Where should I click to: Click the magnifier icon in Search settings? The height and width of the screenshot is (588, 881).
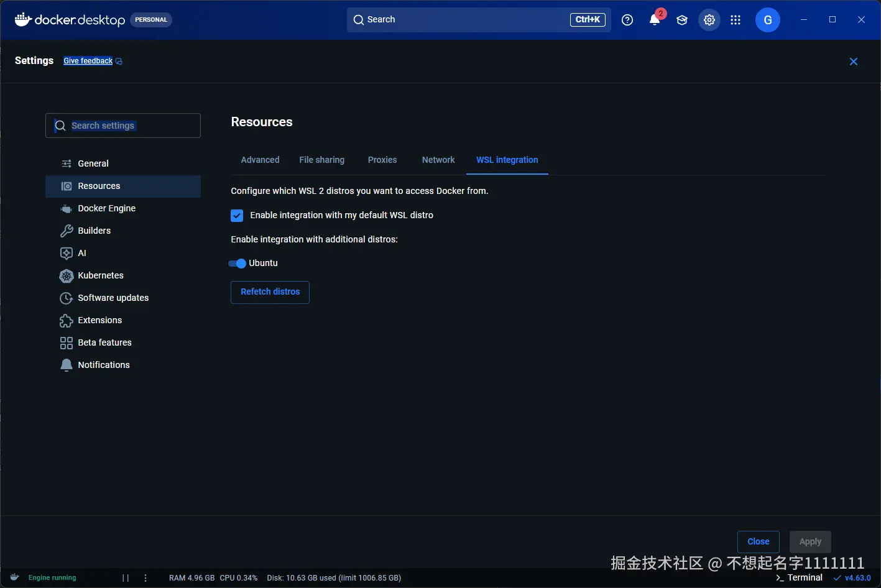tap(60, 126)
